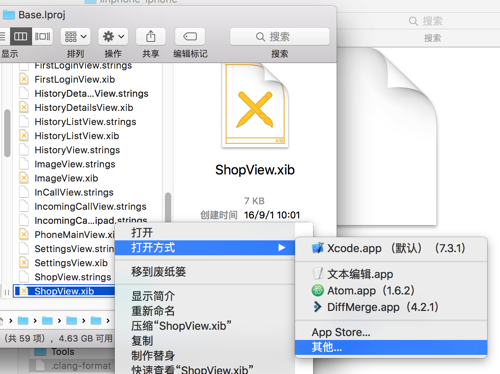Select HistoryDetailsView.xib file
This screenshot has width=500, height=374.
pyautogui.click(x=84, y=108)
